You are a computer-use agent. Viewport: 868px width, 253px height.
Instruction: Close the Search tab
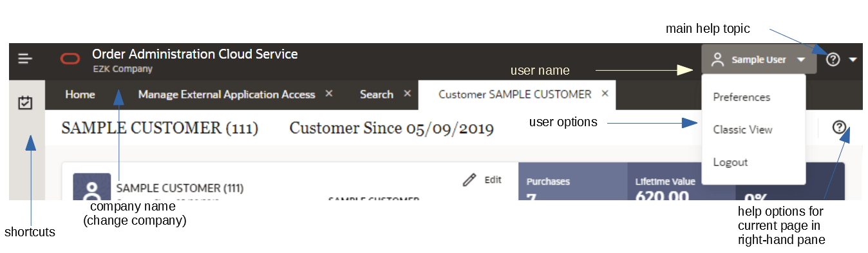pyautogui.click(x=407, y=94)
